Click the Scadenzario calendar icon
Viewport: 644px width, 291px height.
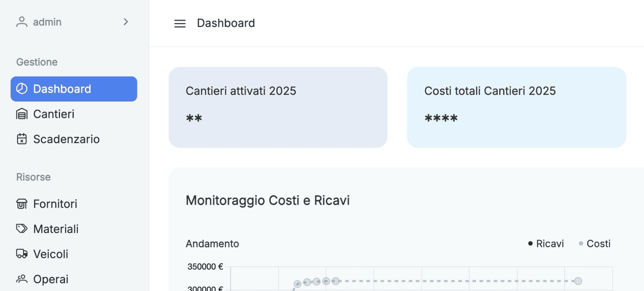point(21,139)
